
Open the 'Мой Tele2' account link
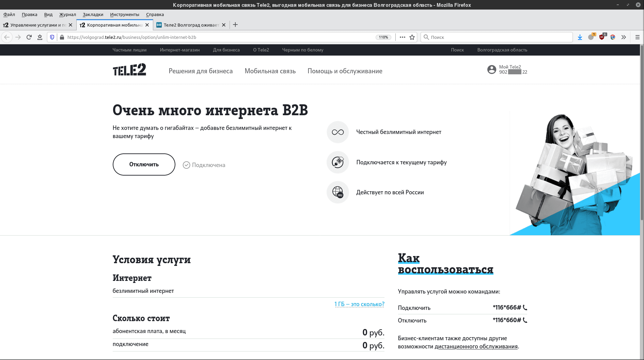[x=510, y=67]
